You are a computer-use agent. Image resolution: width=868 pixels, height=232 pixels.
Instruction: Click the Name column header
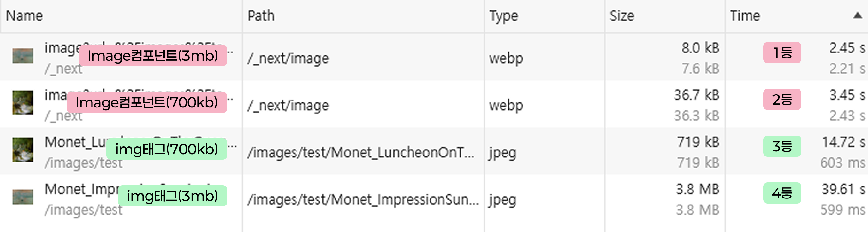pos(25,16)
